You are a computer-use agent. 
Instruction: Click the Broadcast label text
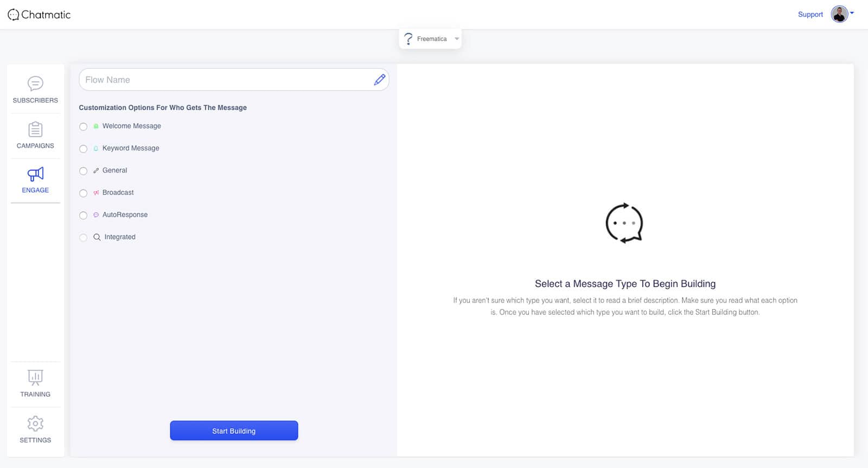click(118, 193)
